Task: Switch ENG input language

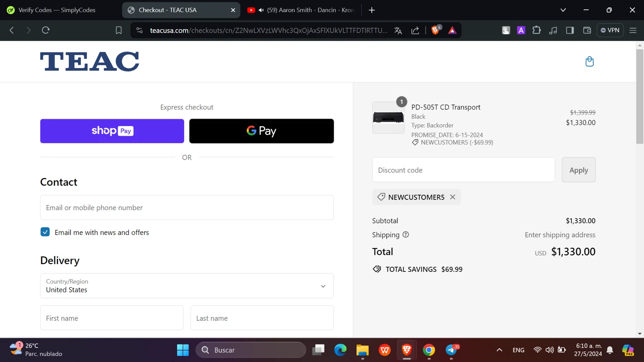Action: tap(518, 350)
